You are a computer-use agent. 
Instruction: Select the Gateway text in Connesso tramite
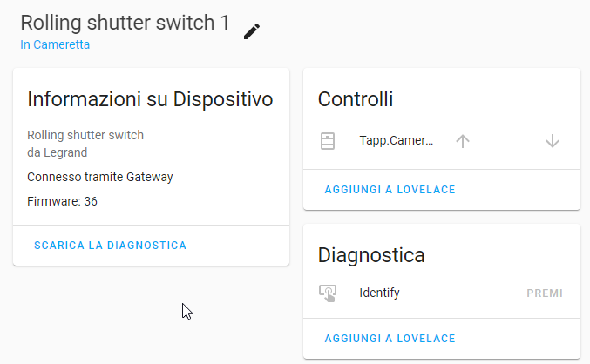[x=149, y=177]
